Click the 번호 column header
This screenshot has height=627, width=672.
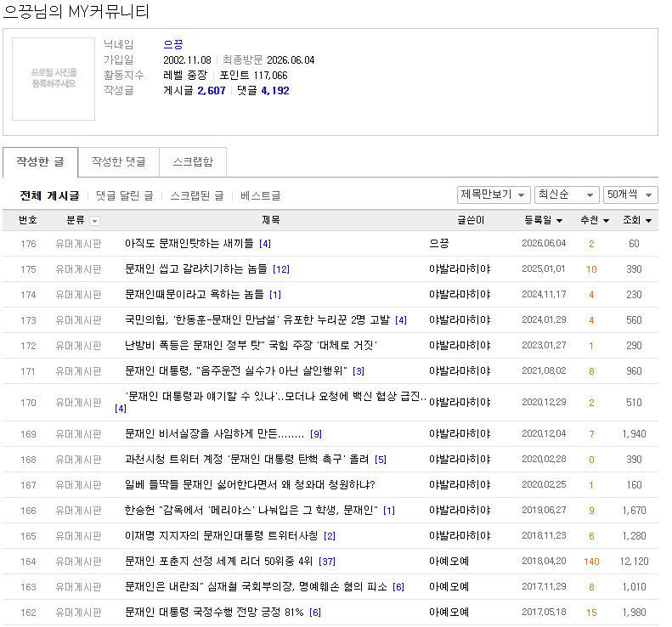pos(28,220)
